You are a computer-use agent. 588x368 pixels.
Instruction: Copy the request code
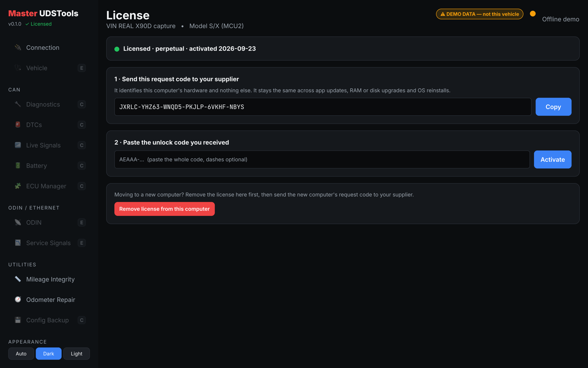coord(553,107)
